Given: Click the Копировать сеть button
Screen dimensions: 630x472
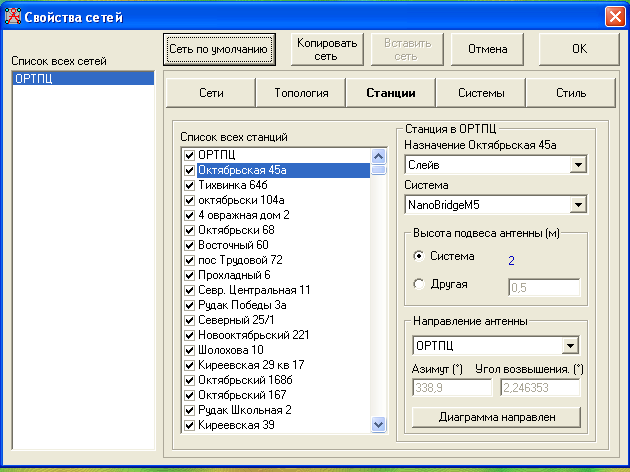Looking at the screenshot, I should [327, 49].
